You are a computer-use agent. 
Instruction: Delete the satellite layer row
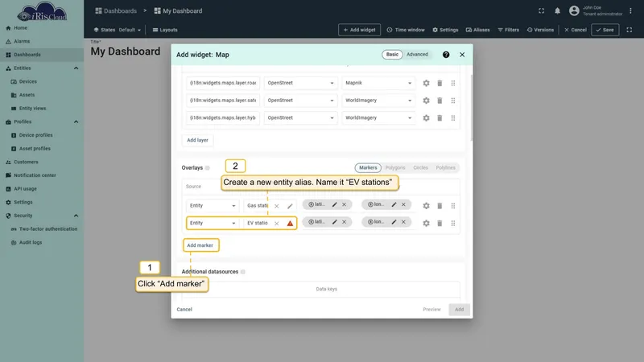click(440, 101)
